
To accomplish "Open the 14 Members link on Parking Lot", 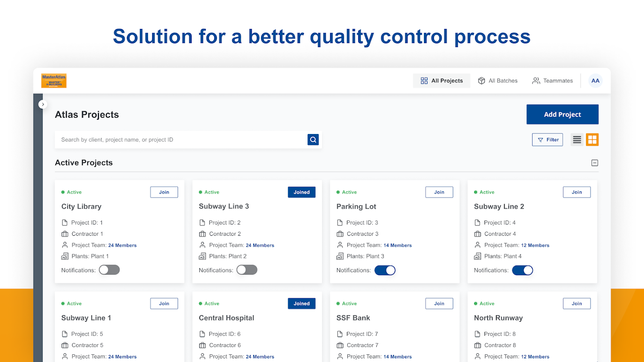I will pos(398,245).
